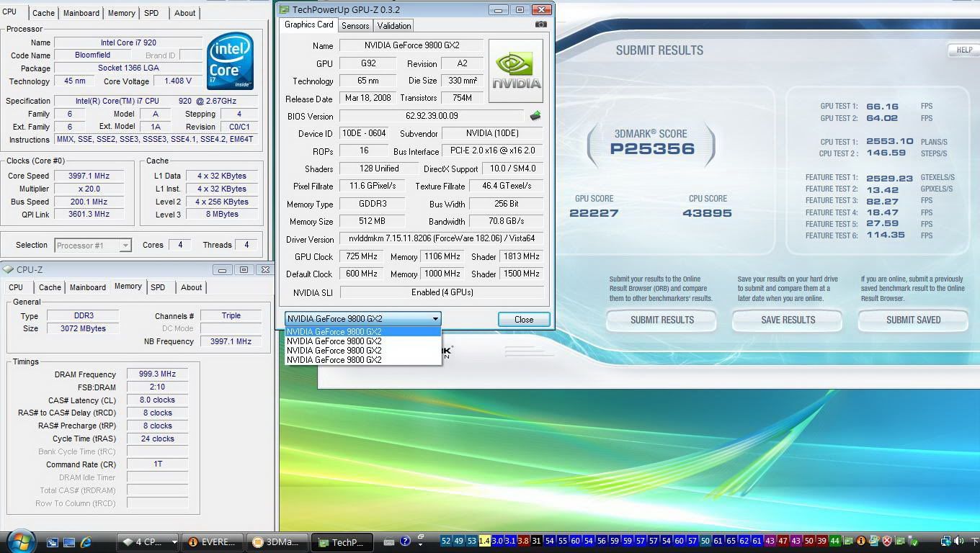Image resolution: width=980 pixels, height=553 pixels.
Task: Switch to the 3DMark taskbar button
Action: (x=277, y=541)
